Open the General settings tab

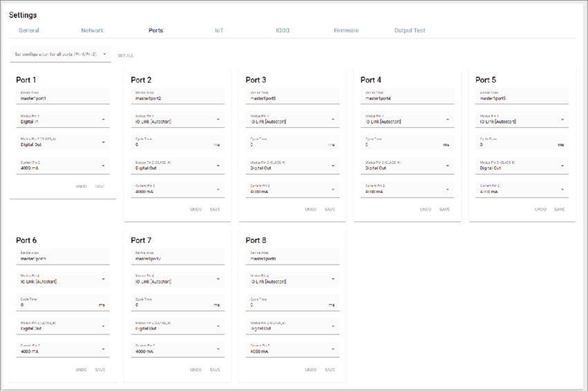pos(29,30)
